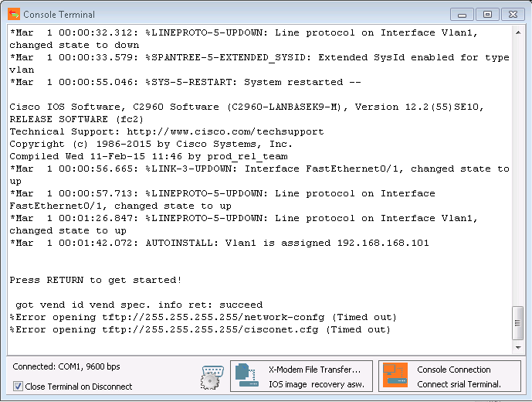Click the 'Connected: COM1, 9600 bps' status text
Screen dimensions: 532x402
66,366
